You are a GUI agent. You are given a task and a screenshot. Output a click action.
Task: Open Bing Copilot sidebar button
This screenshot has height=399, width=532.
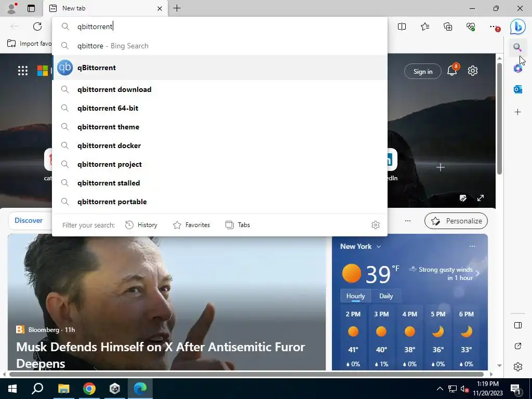(x=518, y=26)
